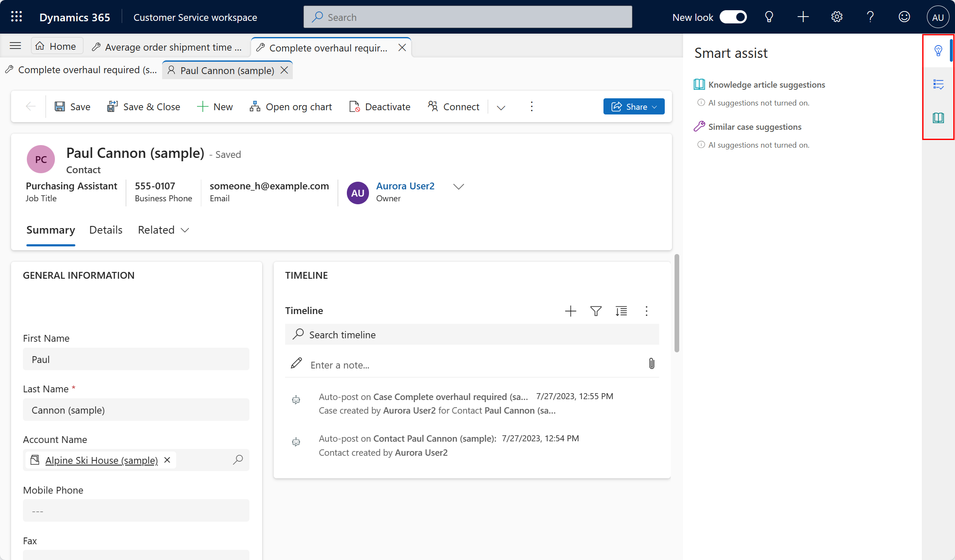Screen dimensions: 955x560
Task: Toggle the New look switch
Action: click(x=733, y=17)
